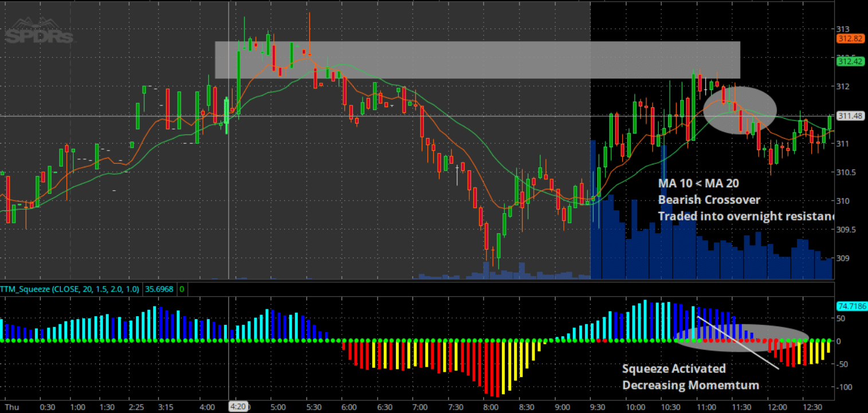Select the 312 price axis label
Image resolution: width=868 pixels, height=413 pixels.
pyautogui.click(x=842, y=86)
